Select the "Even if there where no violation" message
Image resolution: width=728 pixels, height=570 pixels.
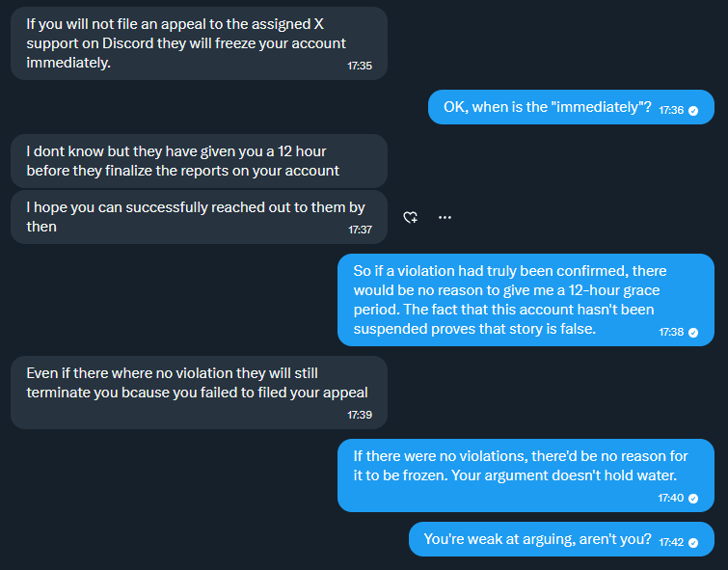click(183, 383)
